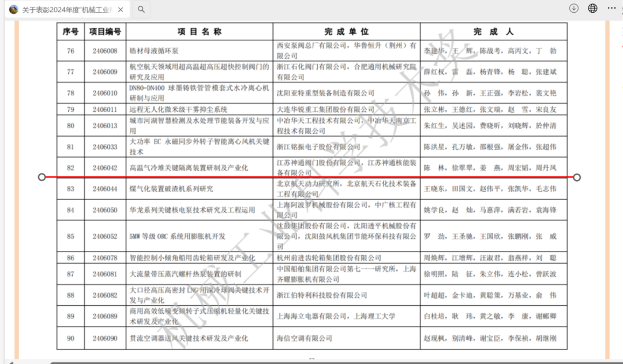
Task: Click the 项目名称 column header
Action: click(x=200, y=32)
